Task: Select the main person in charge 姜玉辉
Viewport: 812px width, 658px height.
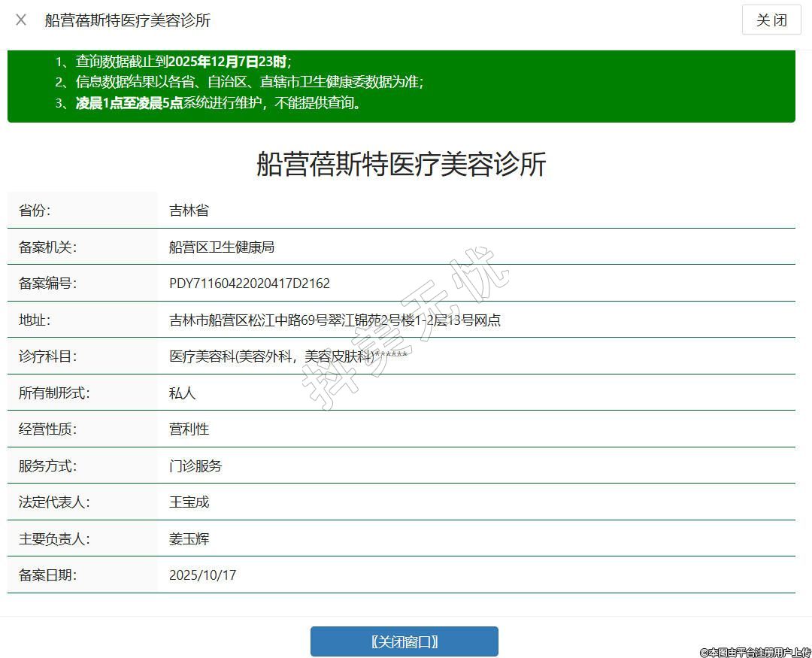Action: (189, 539)
